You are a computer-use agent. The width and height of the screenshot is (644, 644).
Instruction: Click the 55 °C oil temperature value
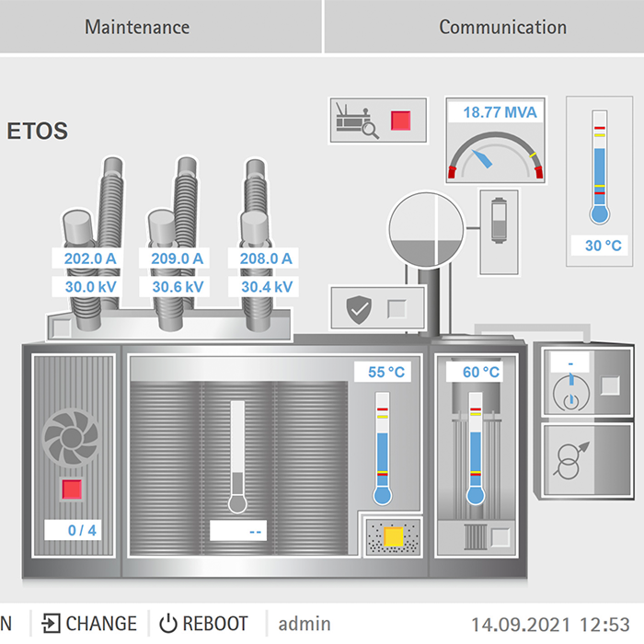click(386, 373)
